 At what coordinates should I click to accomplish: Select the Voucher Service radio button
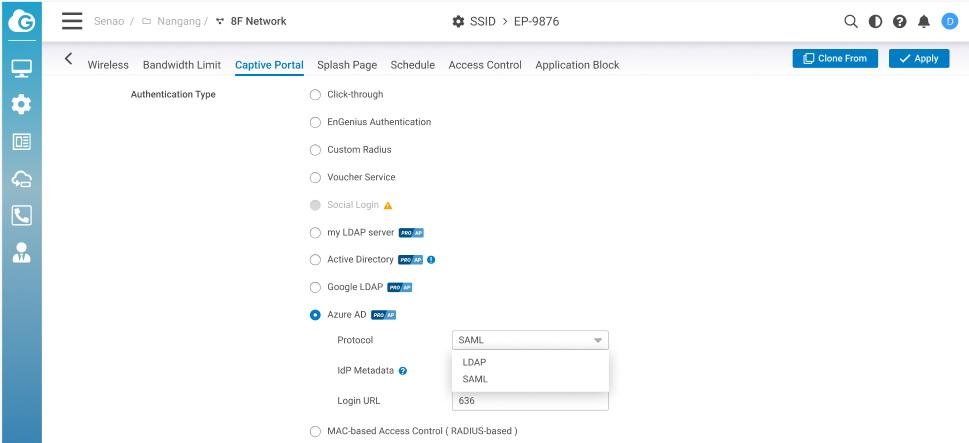coord(315,177)
